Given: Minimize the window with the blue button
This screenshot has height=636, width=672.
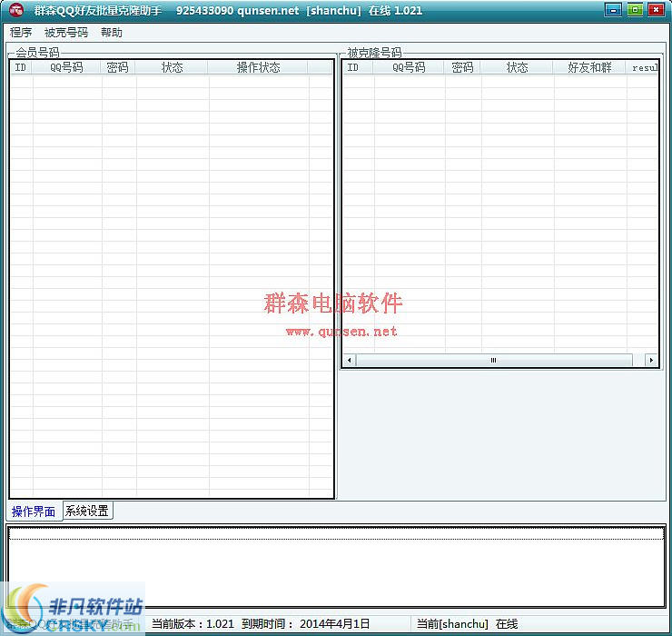Looking at the screenshot, I should tap(613, 9).
